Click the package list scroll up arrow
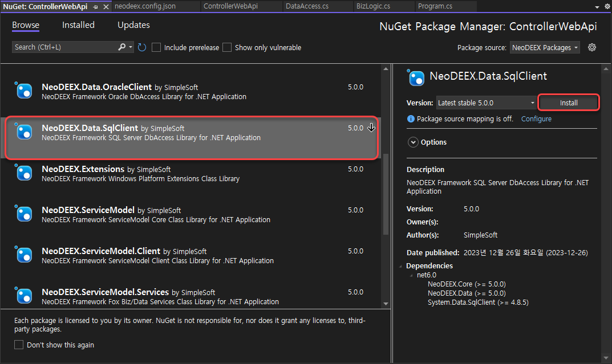The image size is (612, 364). (386, 68)
